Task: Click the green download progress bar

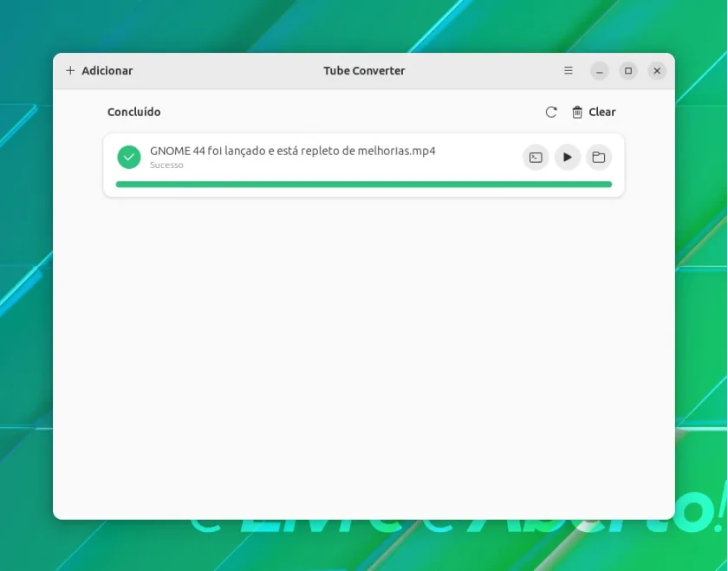Action: pos(363,185)
